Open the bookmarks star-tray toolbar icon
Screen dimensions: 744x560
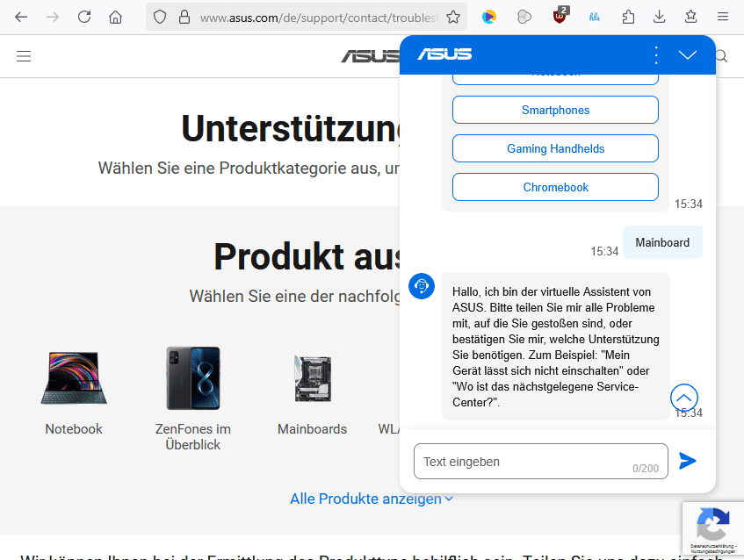click(x=690, y=18)
